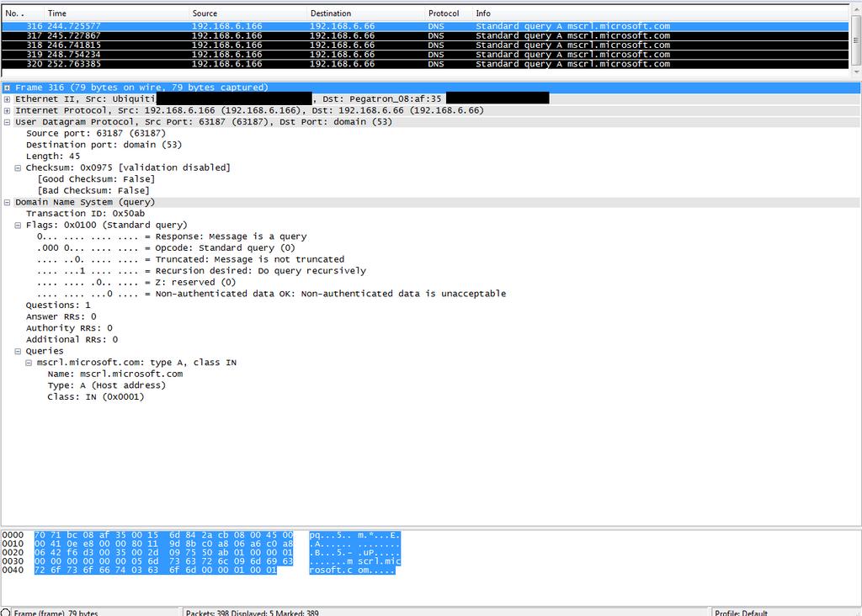Viewport: 862px width, 616px height.
Task: Select packet 320 at time 252.763385
Action: (x=425, y=64)
